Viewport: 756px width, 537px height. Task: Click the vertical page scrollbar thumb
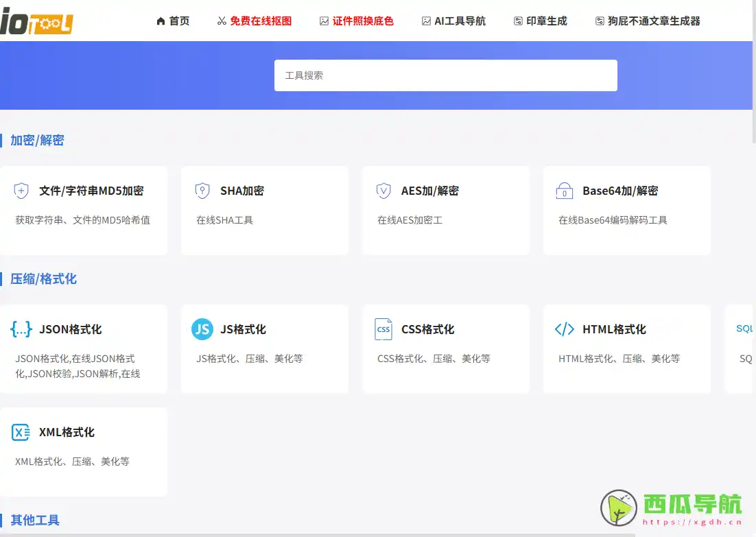coord(753,71)
